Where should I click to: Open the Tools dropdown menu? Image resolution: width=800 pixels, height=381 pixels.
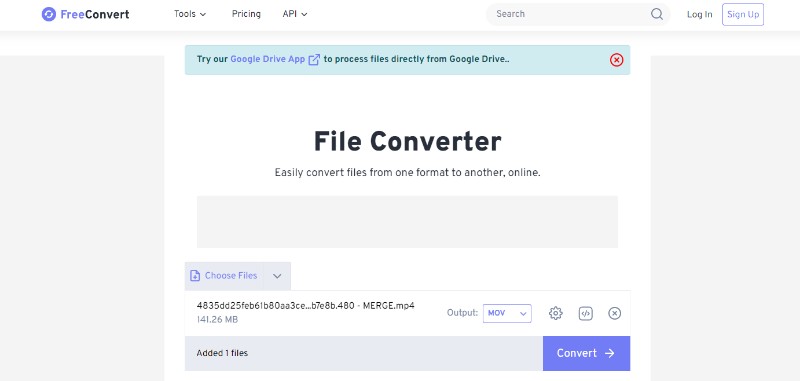click(190, 14)
